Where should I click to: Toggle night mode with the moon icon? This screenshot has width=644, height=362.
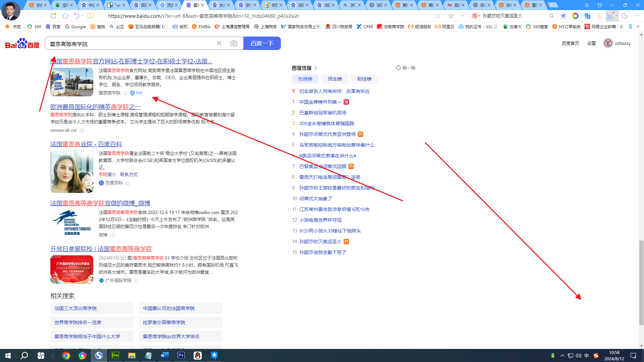[x=624, y=16]
